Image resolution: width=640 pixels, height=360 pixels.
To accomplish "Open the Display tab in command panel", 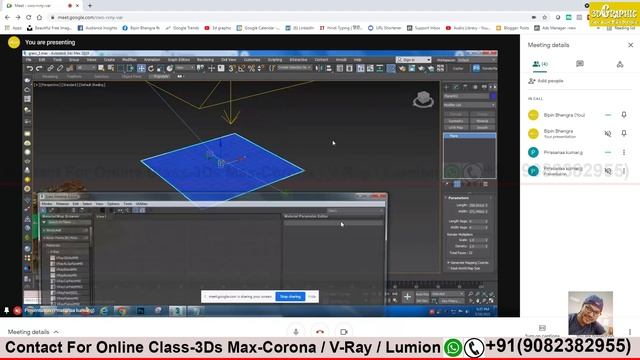I will tap(484, 87).
